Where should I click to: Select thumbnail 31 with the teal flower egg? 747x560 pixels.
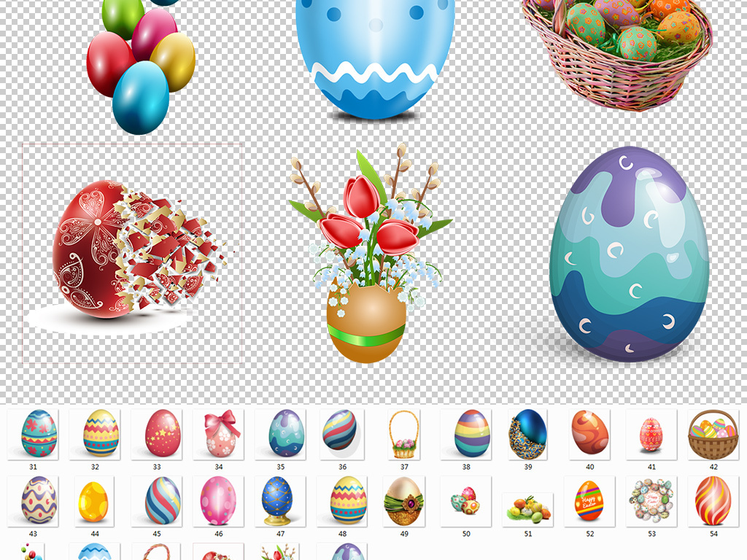pos(39,433)
